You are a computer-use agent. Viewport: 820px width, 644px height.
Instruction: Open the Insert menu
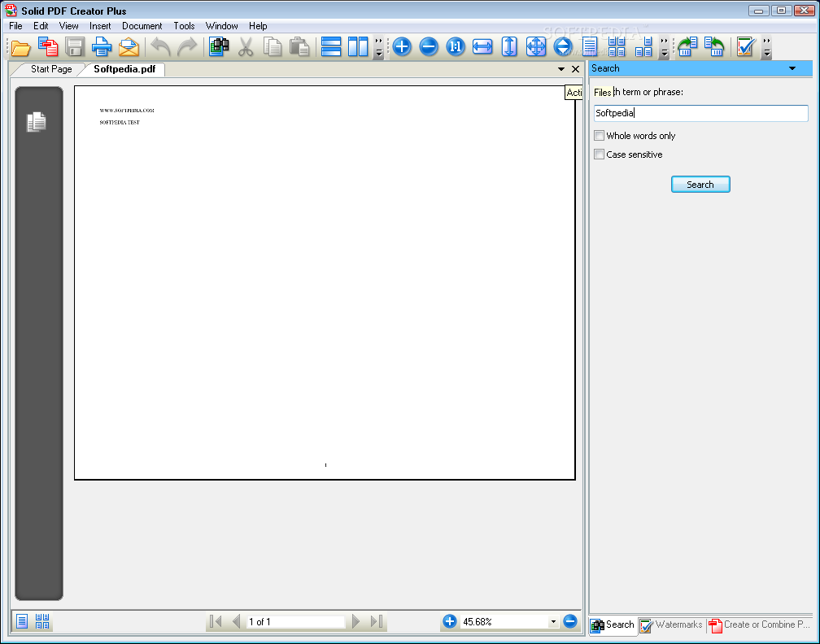pos(100,26)
